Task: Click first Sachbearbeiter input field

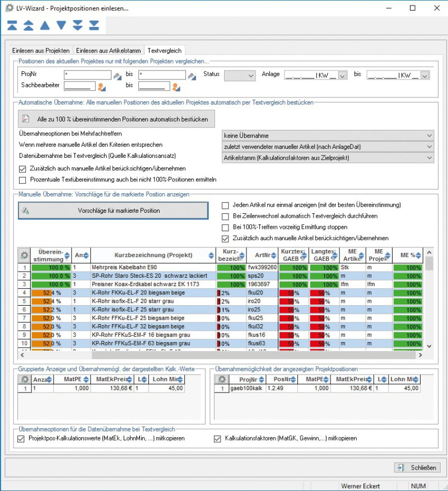Action: coord(80,86)
